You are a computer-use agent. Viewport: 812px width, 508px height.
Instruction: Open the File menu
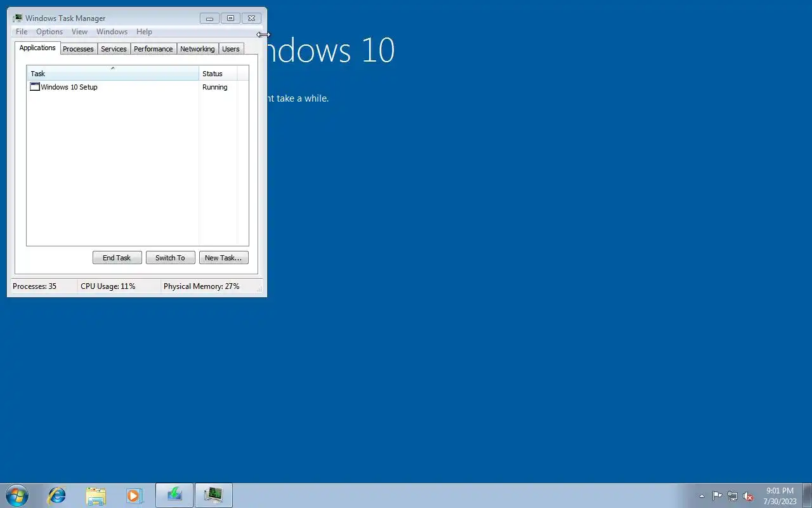(22, 32)
